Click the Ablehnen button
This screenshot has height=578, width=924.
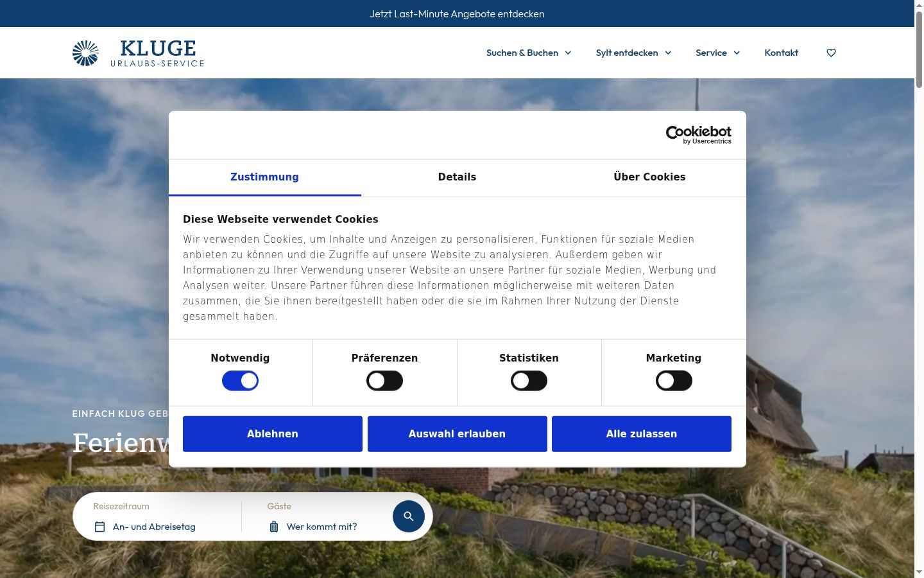(273, 434)
